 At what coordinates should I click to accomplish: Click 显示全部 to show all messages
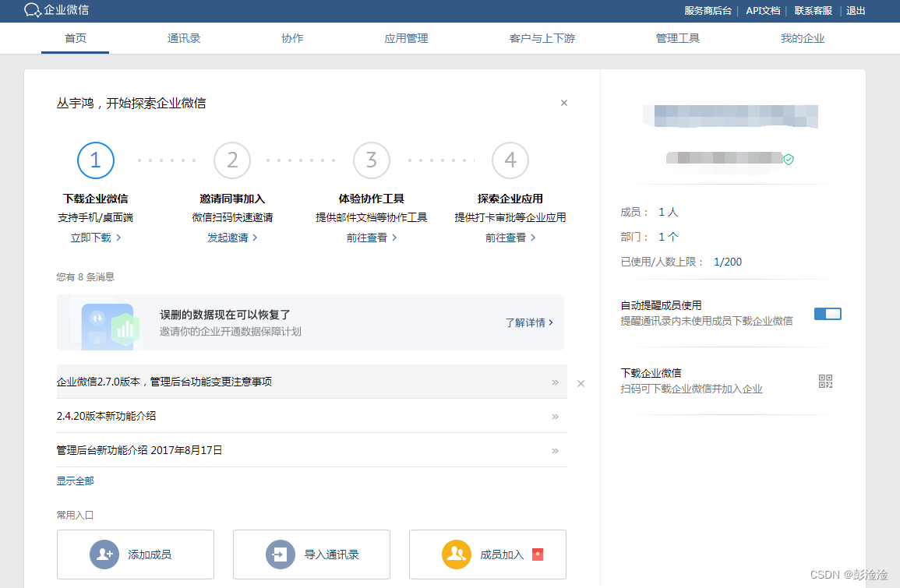[75, 481]
